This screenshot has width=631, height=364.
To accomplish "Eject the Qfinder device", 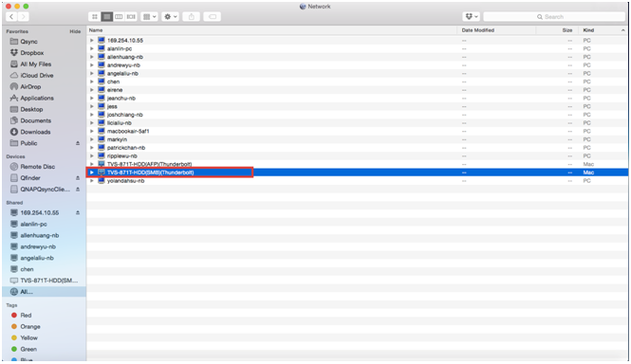I will [78, 178].
